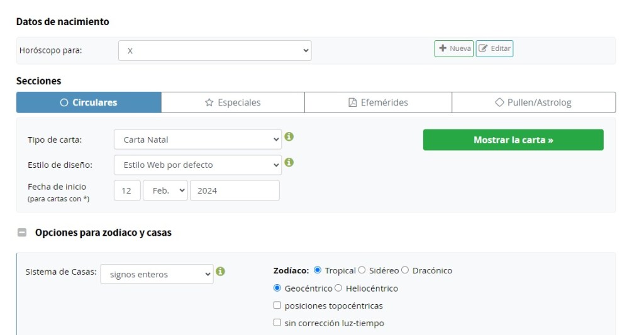Click Editar button with pencil icon
The height and width of the screenshot is (335, 644).
pyautogui.click(x=494, y=48)
